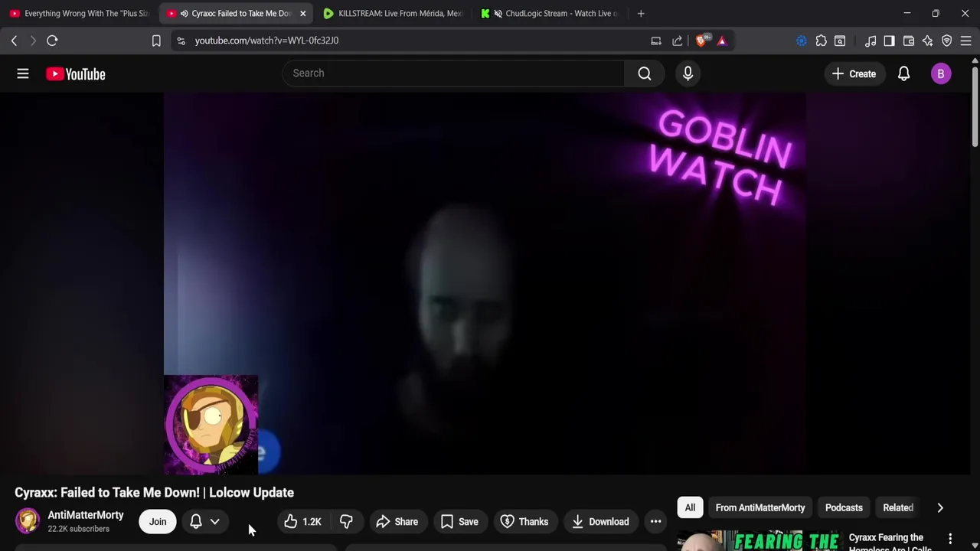This screenshot has width=980, height=551.
Task: Bookmark this page using the bookmark icon
Action: point(156,41)
